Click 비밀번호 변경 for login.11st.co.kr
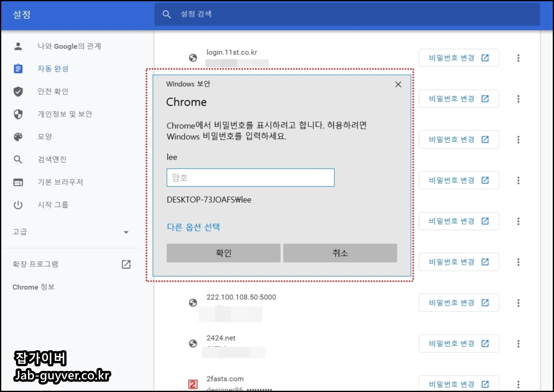The height and width of the screenshot is (392, 554). pyautogui.click(x=459, y=58)
